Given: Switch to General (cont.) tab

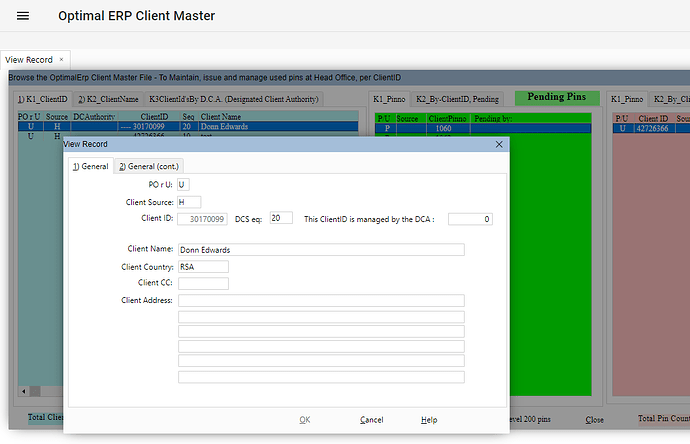Looking at the screenshot, I should pos(150,166).
